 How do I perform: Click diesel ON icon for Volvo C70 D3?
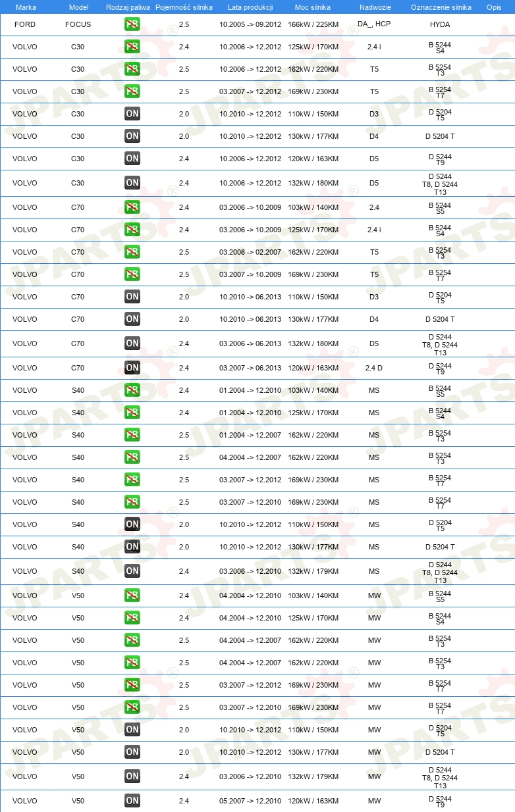(132, 297)
